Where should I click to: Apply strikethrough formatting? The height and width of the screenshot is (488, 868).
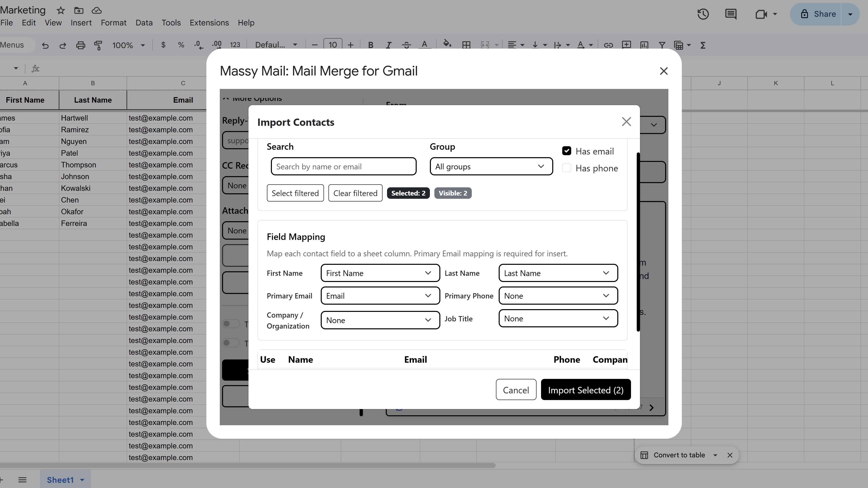tap(406, 45)
